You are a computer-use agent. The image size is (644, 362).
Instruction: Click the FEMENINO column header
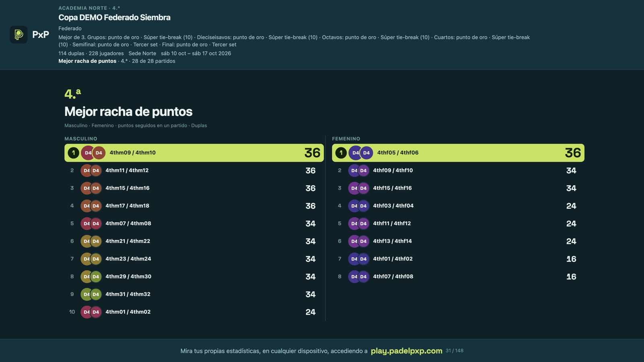coord(346,139)
